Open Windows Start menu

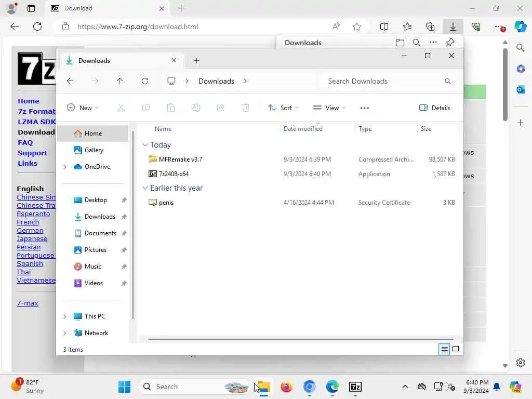coord(124,387)
